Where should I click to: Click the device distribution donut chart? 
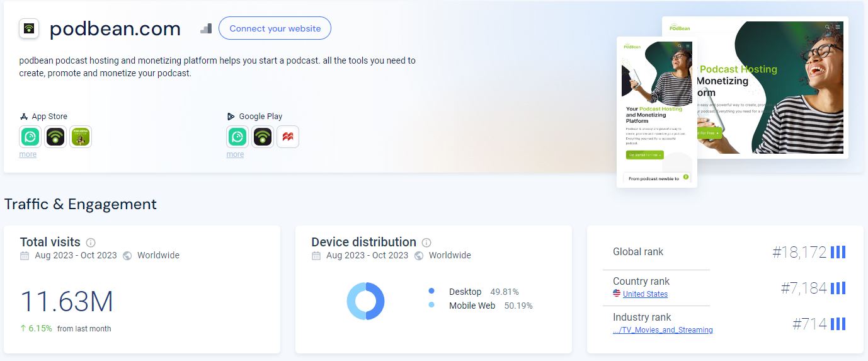click(x=365, y=301)
